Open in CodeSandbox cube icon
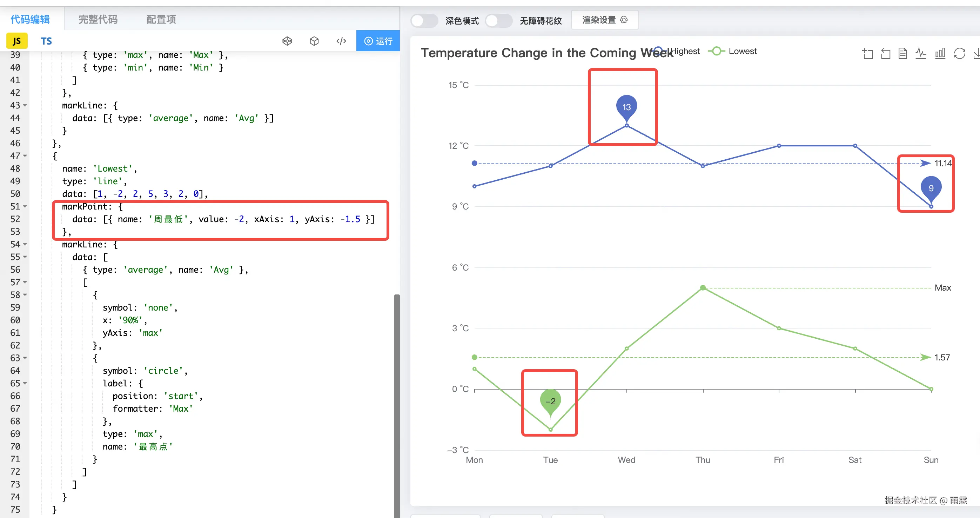This screenshot has width=980, height=518. click(314, 41)
